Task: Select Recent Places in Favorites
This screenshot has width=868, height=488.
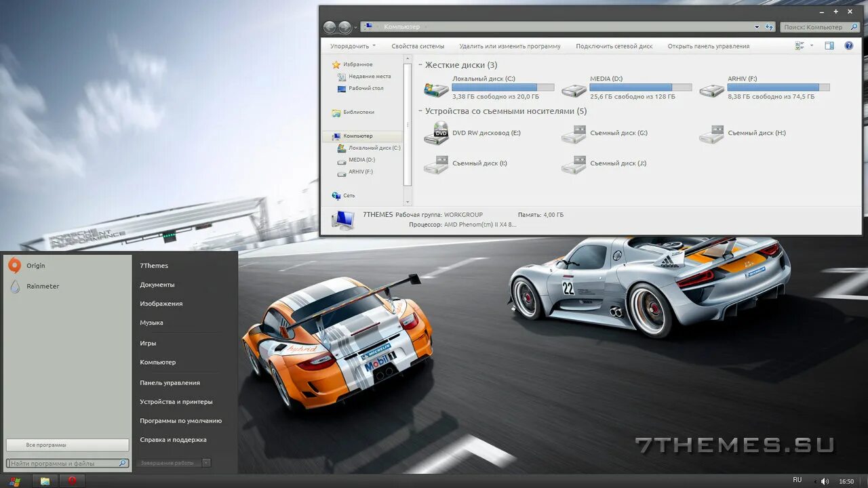Action: tap(364, 77)
